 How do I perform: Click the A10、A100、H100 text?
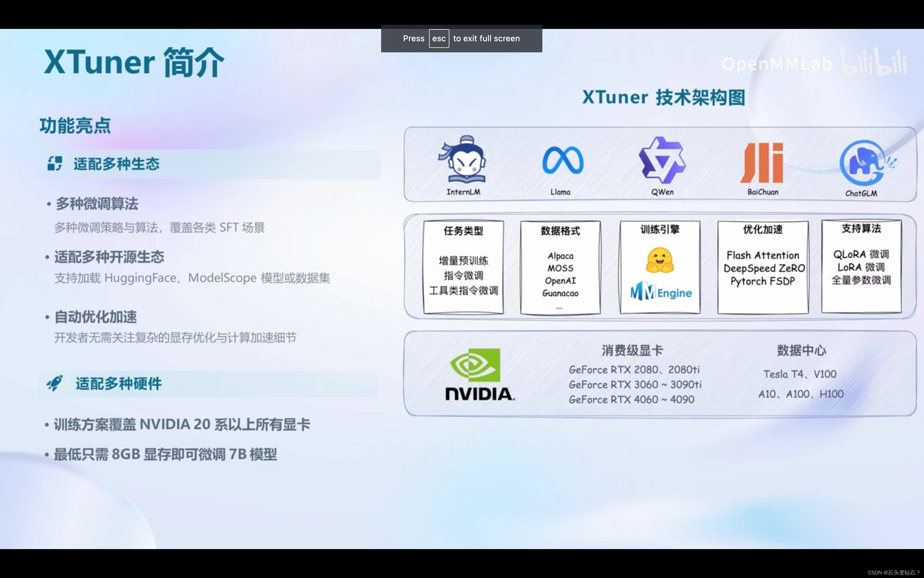pyautogui.click(x=801, y=394)
